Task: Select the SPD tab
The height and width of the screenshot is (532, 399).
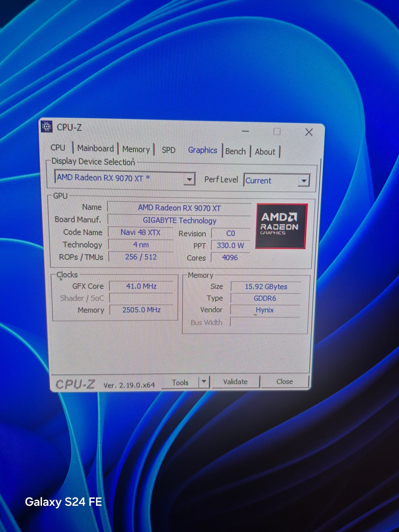Action: (168, 150)
